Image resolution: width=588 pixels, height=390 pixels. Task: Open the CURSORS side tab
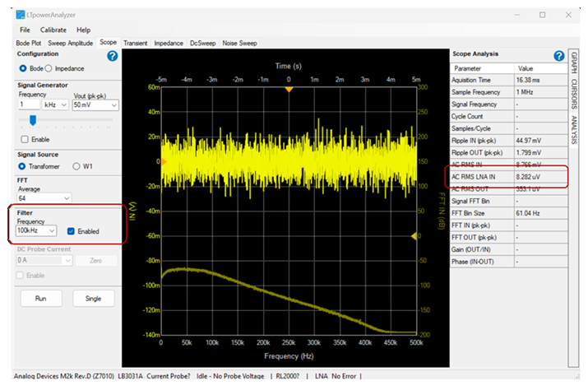[x=574, y=94]
